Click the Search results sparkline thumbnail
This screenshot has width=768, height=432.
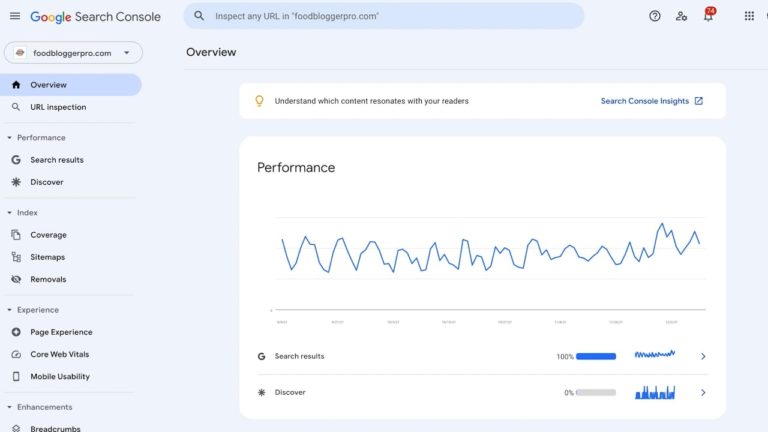coord(655,354)
